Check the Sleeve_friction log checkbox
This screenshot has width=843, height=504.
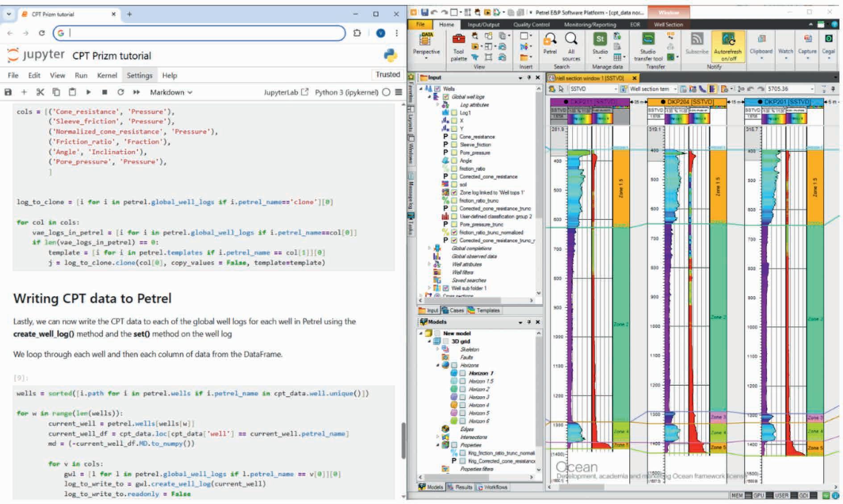pos(454,145)
